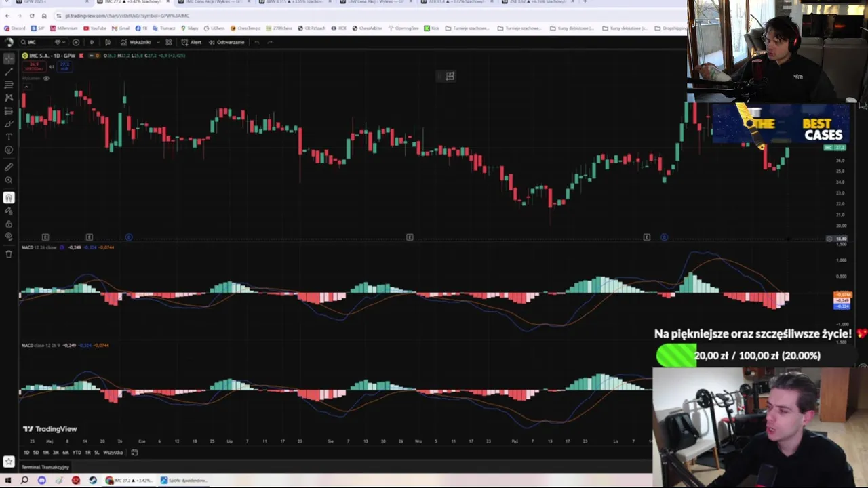
Task: Open the TradingView main menu logo
Action: pos(9,42)
